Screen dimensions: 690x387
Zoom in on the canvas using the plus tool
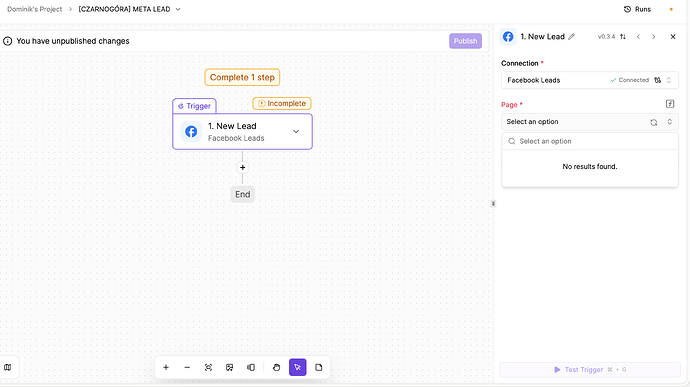(x=166, y=367)
